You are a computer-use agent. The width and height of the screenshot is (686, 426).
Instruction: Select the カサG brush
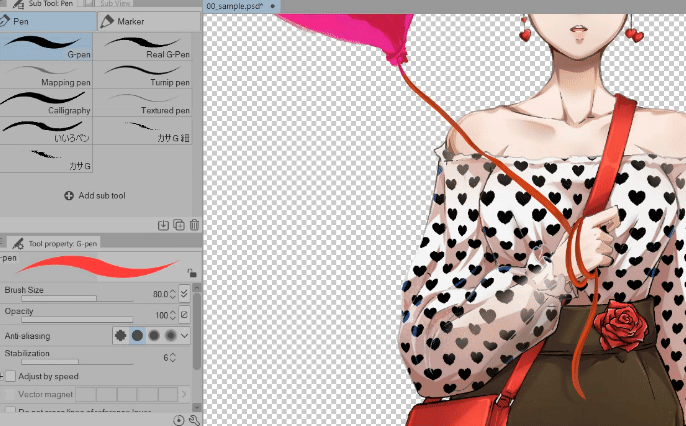click(46, 158)
